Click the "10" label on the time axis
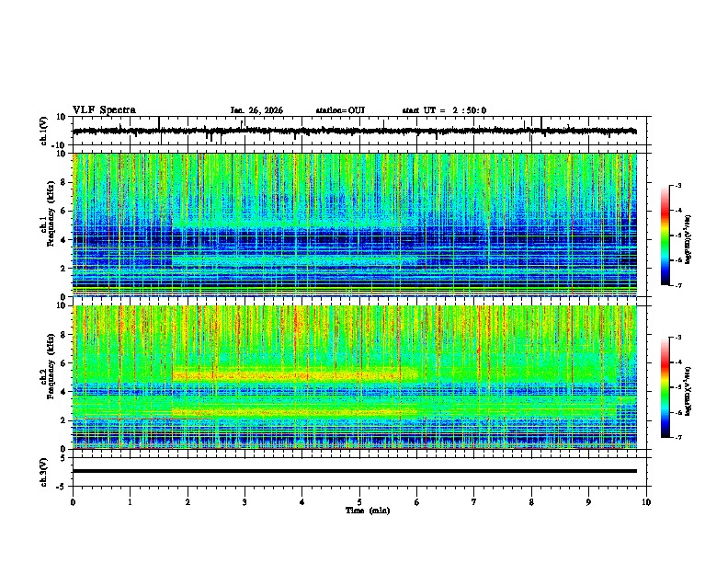 [x=646, y=502]
